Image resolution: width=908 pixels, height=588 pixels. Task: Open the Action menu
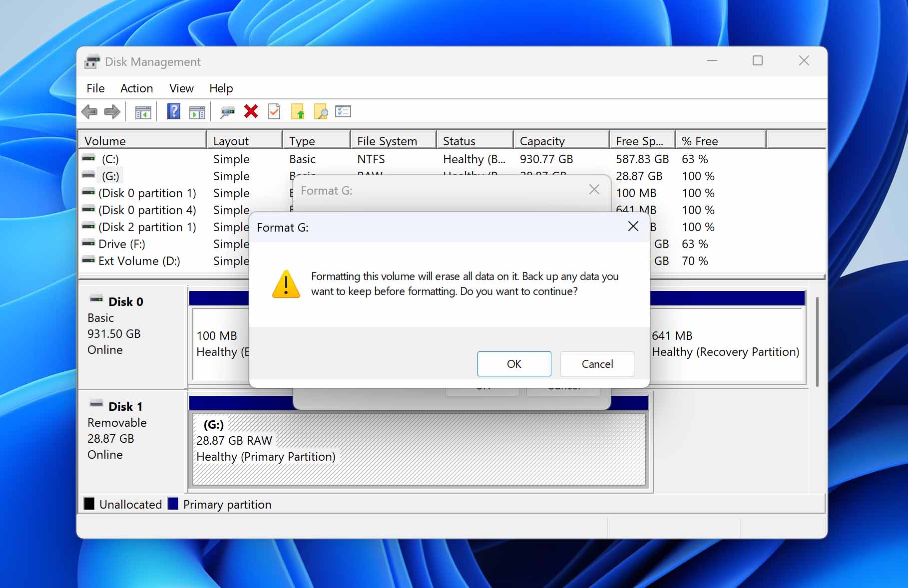tap(136, 88)
